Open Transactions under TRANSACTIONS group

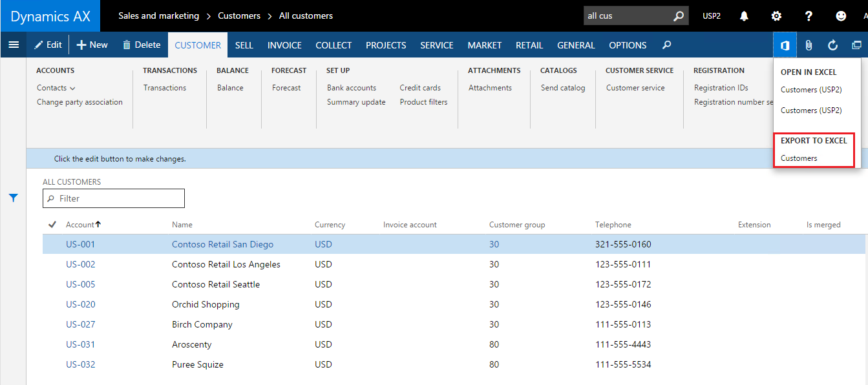165,88
